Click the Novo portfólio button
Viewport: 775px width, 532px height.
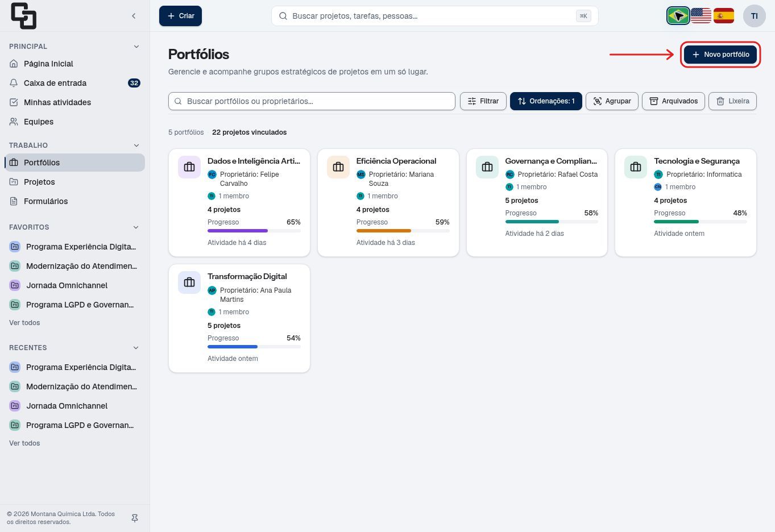[x=720, y=55]
